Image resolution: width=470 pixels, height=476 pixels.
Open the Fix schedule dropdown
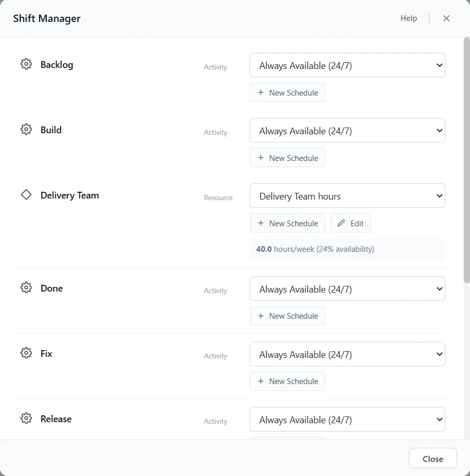click(x=347, y=354)
